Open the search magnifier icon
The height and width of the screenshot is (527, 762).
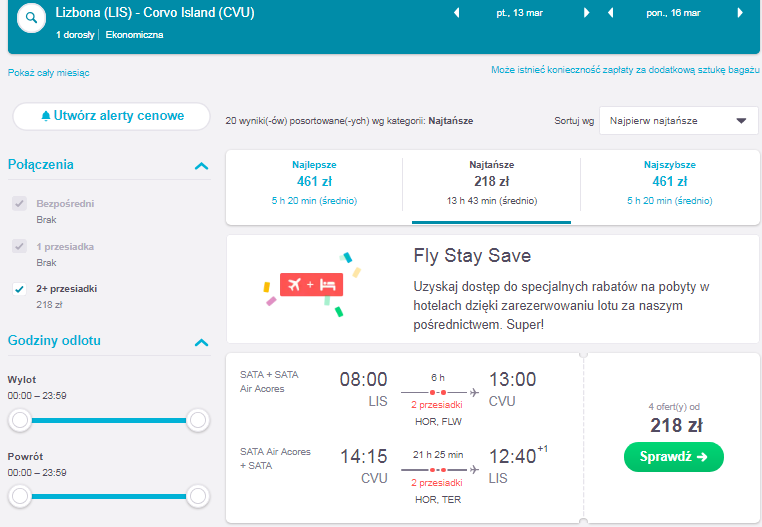point(31,18)
